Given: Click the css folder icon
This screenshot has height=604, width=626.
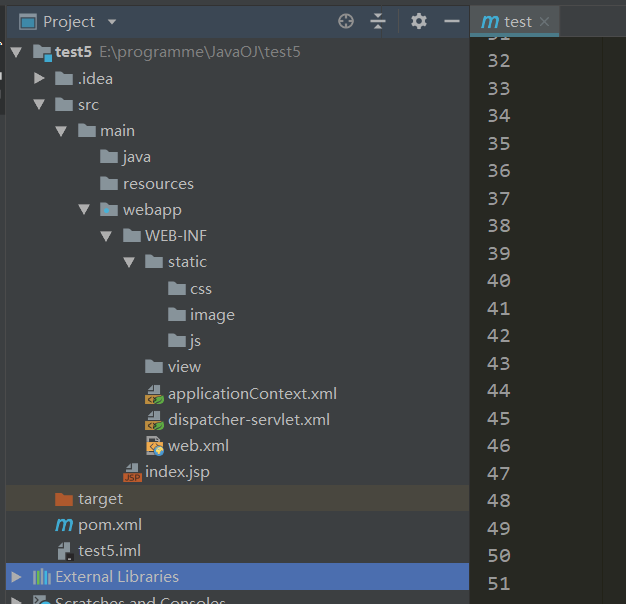Looking at the screenshot, I should pyautogui.click(x=176, y=288).
